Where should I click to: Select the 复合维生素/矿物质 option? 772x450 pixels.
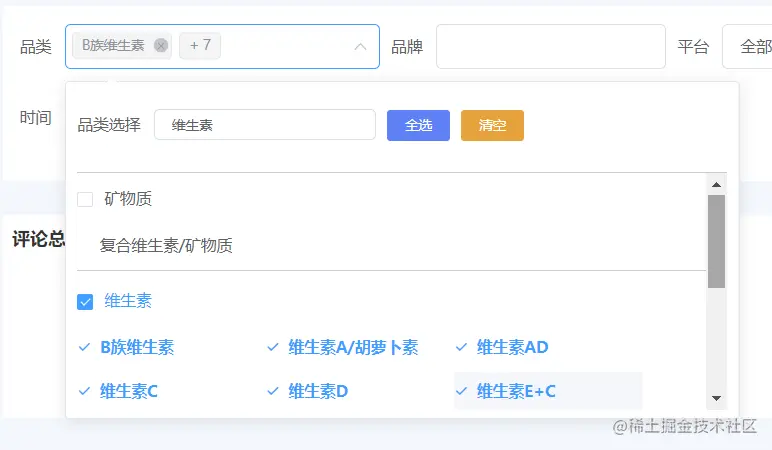pos(166,245)
